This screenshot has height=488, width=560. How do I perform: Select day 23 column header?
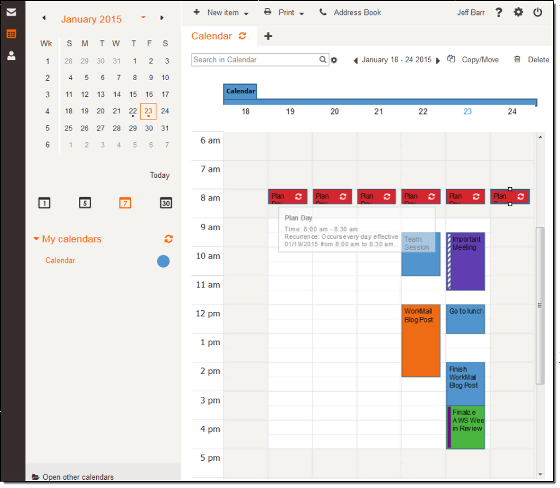click(x=468, y=111)
